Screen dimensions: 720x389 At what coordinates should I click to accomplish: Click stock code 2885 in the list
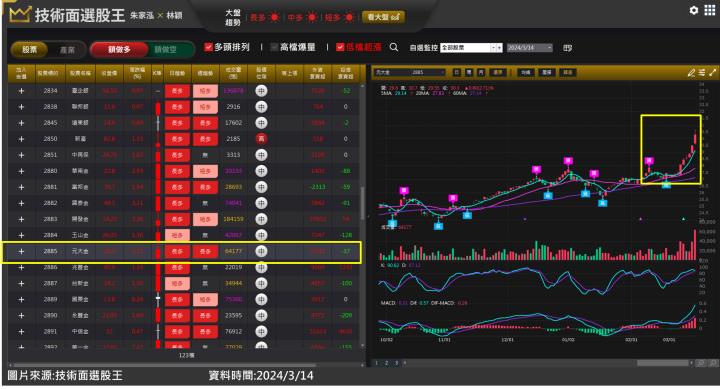51,251
